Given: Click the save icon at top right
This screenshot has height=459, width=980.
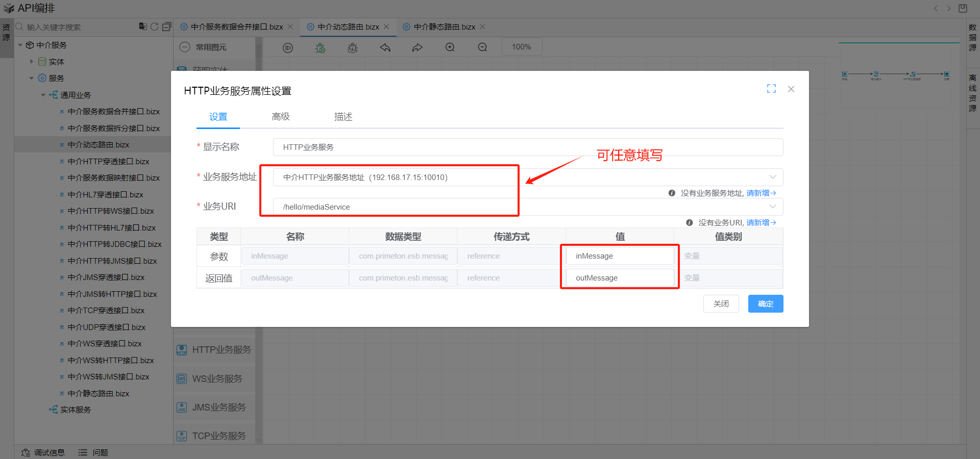Looking at the screenshot, I should click(963, 8).
